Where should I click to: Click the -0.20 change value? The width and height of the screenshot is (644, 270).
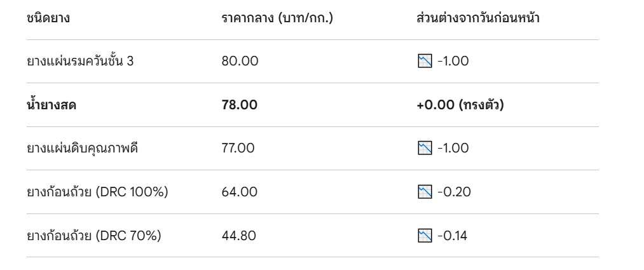pos(454,192)
